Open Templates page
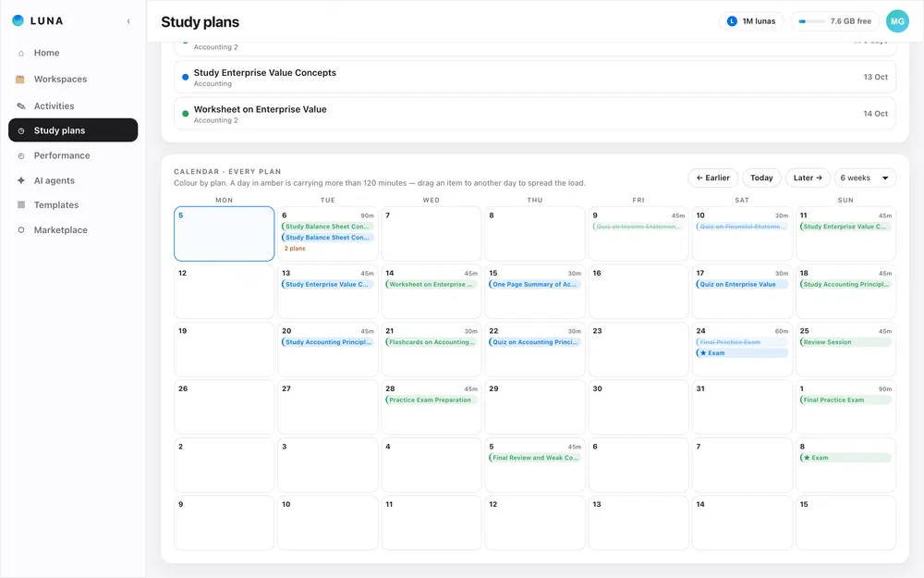Screen dimensions: 924x578 click(x=73, y=204)
